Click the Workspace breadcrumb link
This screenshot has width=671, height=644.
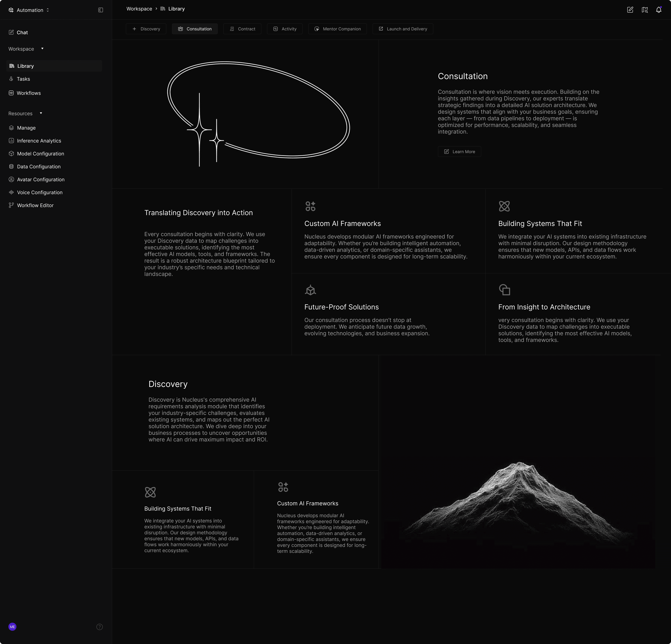coord(139,9)
